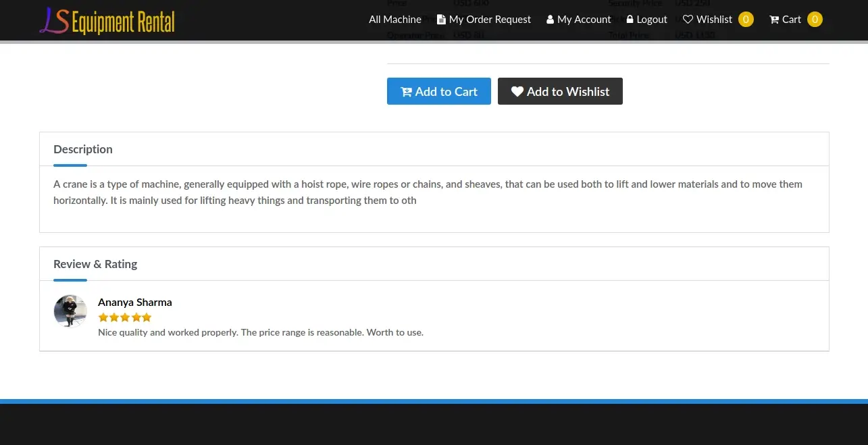Click the user icon beside My Account
This screenshot has height=445, width=868.
[550, 20]
